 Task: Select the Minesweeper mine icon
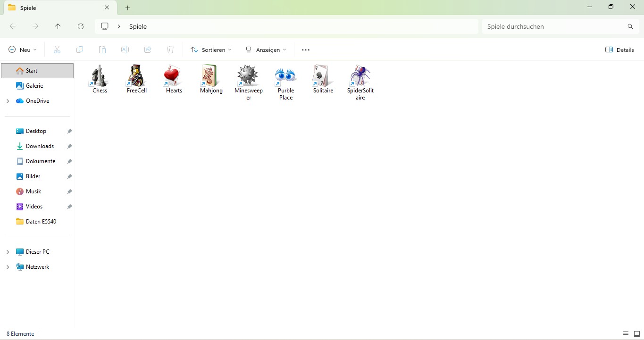[248, 76]
